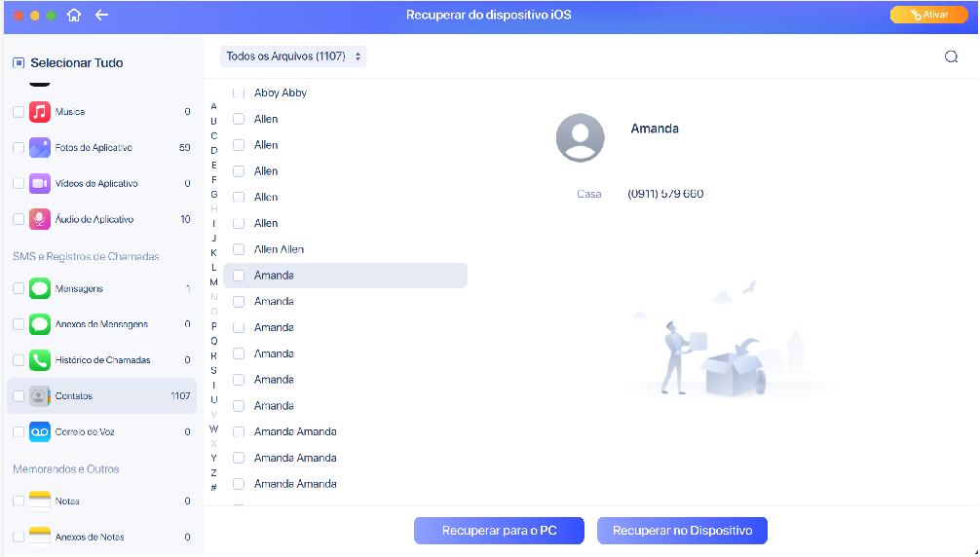
Task: Open search with the magnifier icon
Action: click(951, 56)
